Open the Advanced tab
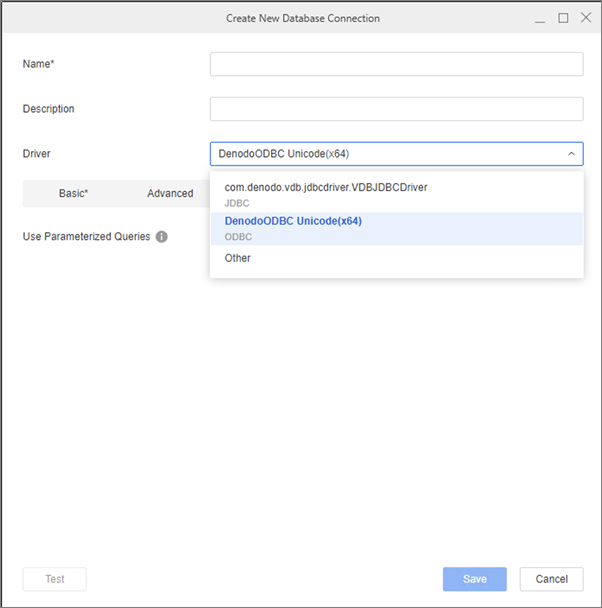 point(170,193)
